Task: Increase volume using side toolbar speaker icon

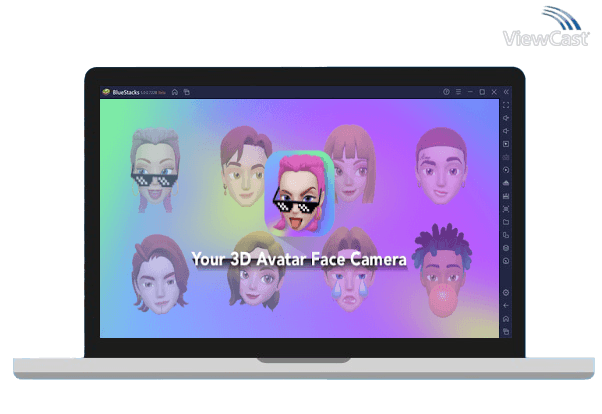Action: point(506,118)
